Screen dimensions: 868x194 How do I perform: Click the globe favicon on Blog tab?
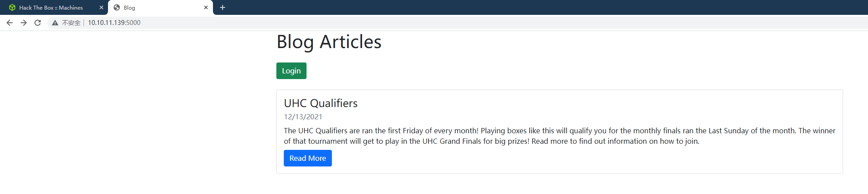tap(117, 7)
